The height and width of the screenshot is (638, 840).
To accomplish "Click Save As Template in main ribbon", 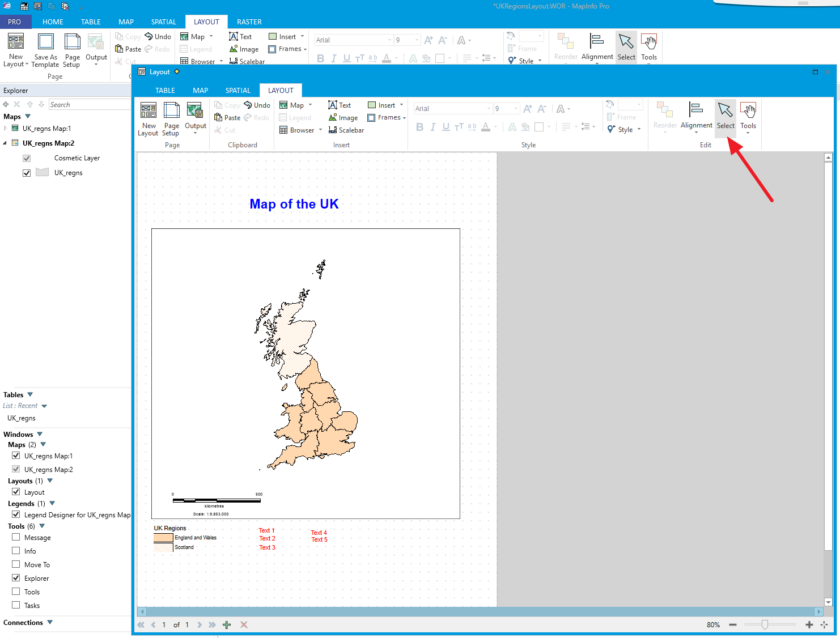I will [x=45, y=51].
